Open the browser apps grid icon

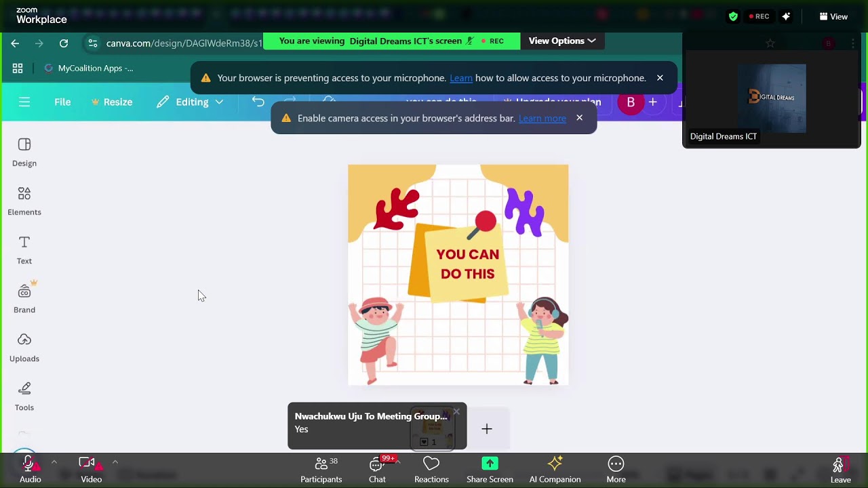[18, 68]
